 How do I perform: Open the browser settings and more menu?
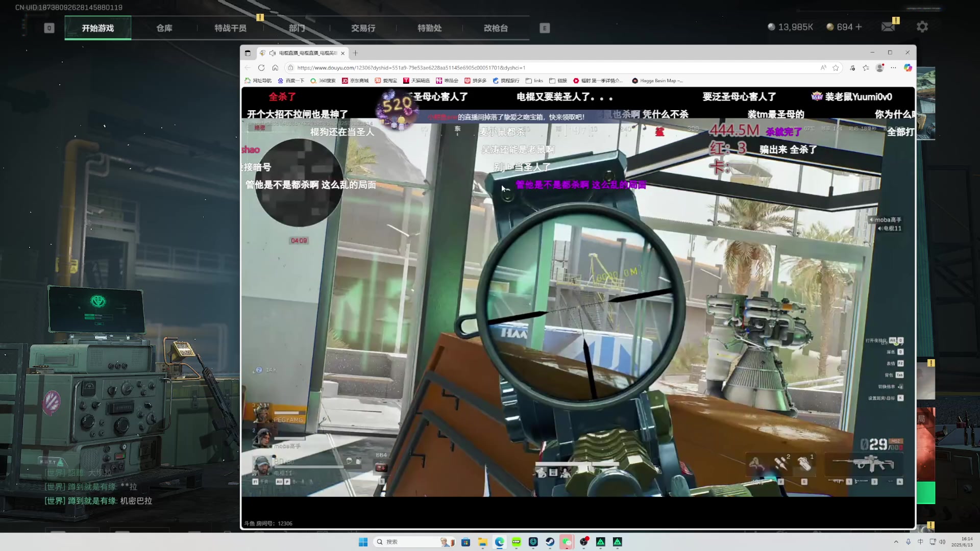click(893, 67)
